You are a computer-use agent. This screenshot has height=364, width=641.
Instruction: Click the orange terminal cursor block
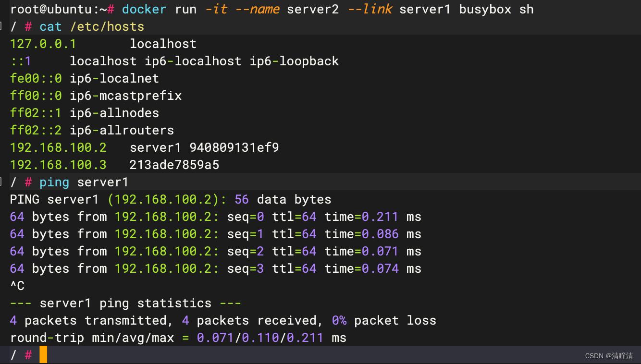pyautogui.click(x=43, y=354)
